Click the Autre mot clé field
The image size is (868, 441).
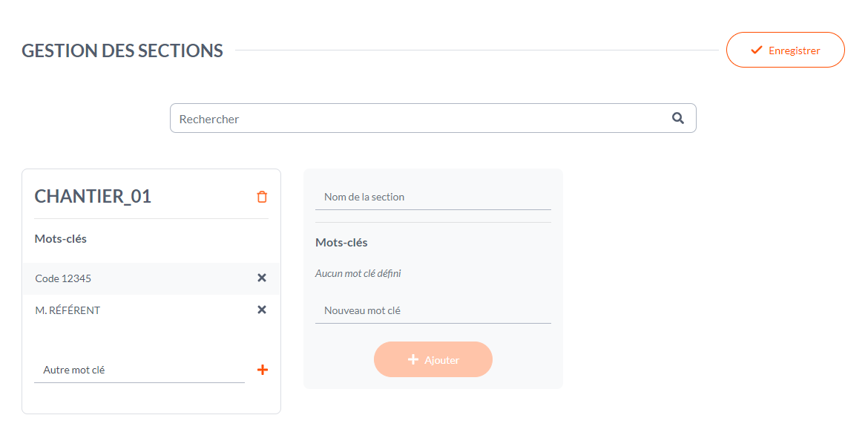pos(139,370)
